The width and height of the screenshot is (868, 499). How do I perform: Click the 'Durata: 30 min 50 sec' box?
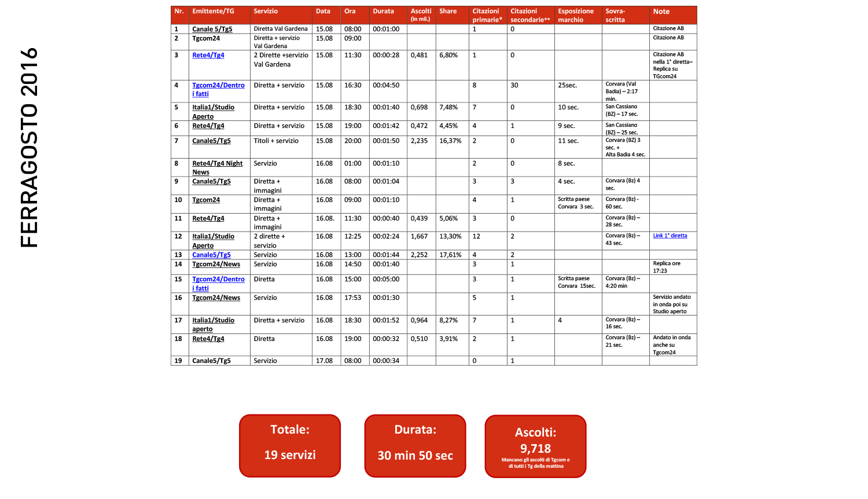[x=415, y=446]
